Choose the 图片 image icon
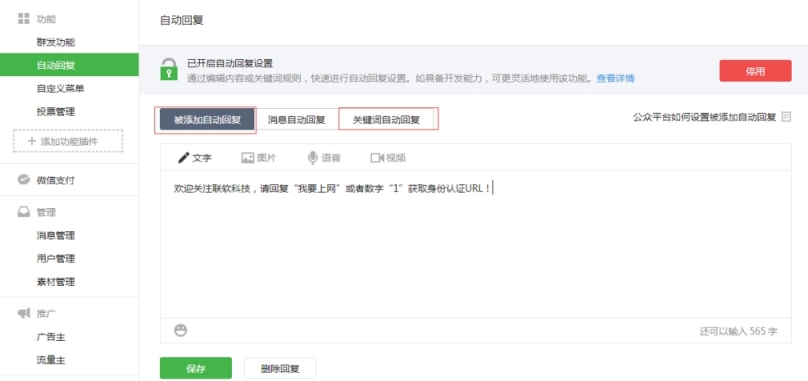 [x=248, y=158]
